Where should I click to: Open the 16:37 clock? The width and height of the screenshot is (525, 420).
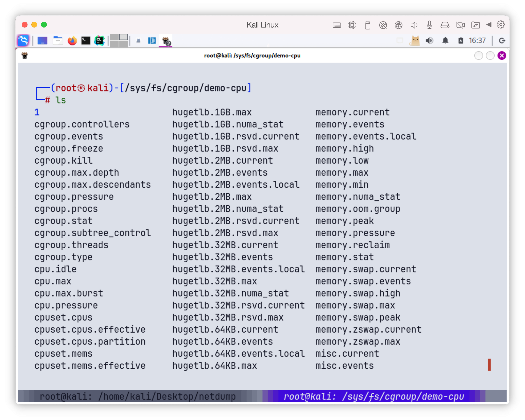tap(477, 41)
